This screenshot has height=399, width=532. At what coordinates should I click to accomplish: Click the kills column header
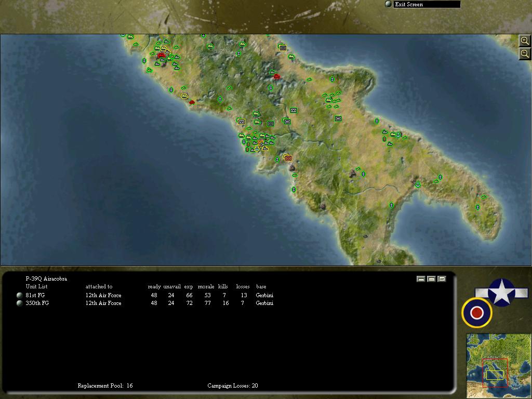pos(223,287)
